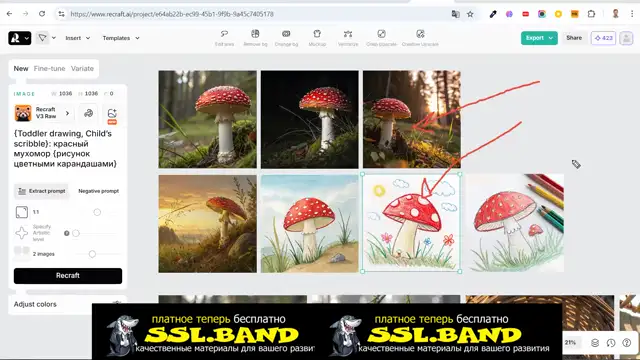The height and width of the screenshot is (360, 640).
Task: Switch to the Fine-tune tab
Action: 49,69
